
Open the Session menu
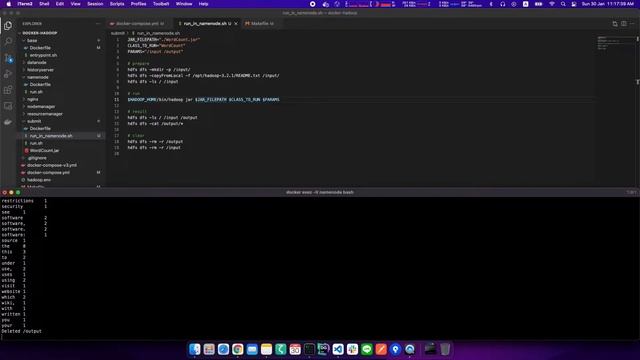95,4
